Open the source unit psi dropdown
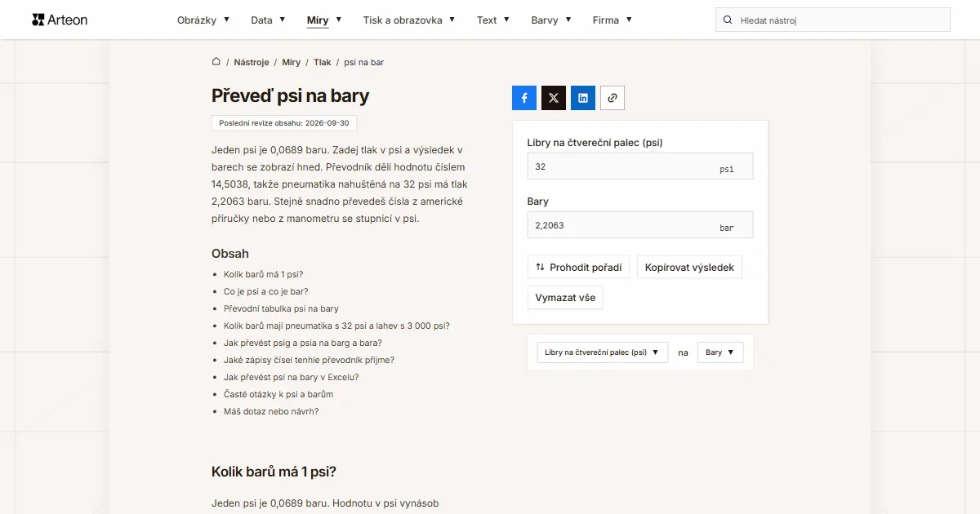This screenshot has height=514, width=980. (602, 352)
